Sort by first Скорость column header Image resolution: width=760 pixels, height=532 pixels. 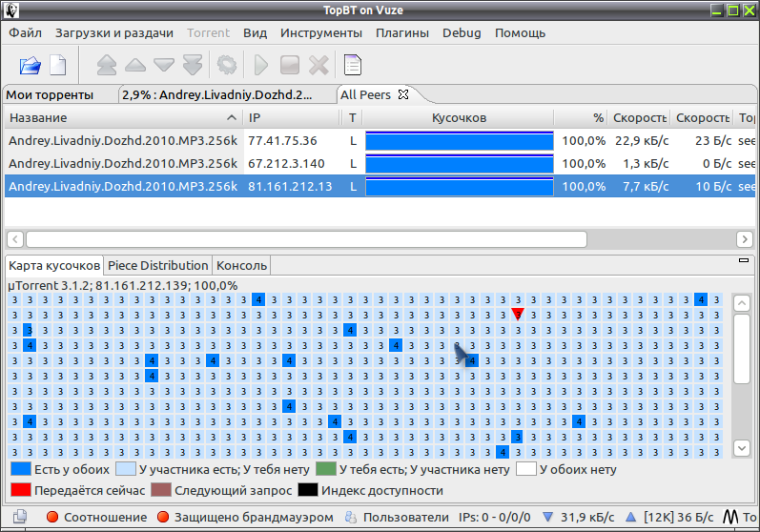(x=639, y=117)
